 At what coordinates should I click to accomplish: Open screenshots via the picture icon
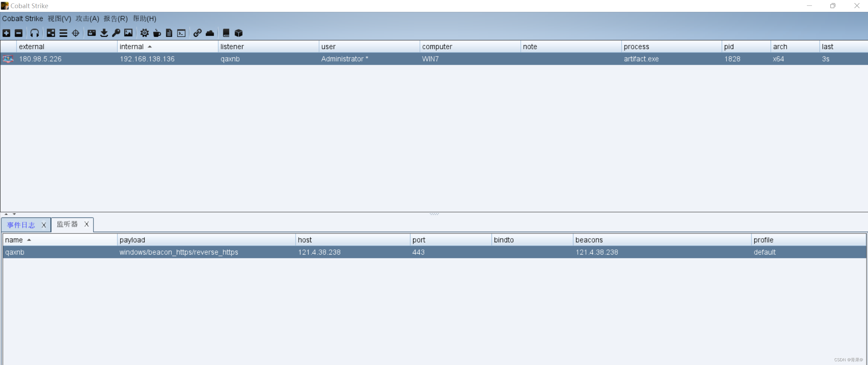point(128,33)
